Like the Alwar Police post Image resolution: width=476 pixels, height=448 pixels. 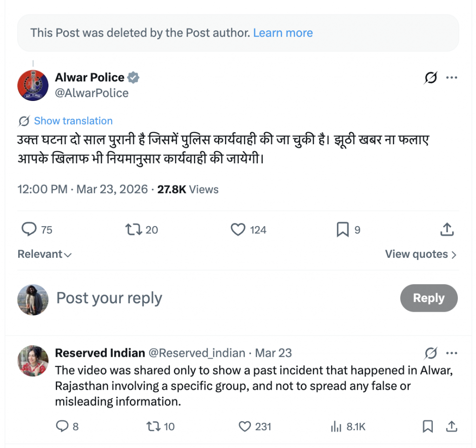coord(238,229)
